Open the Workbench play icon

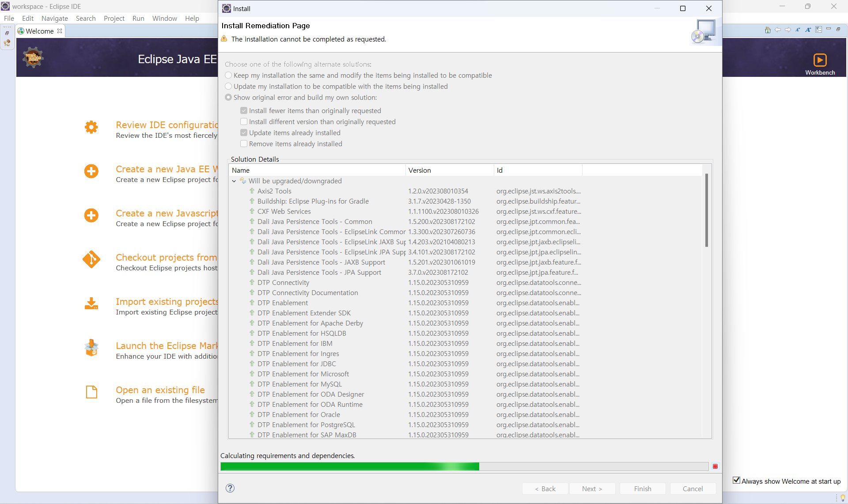click(x=820, y=60)
